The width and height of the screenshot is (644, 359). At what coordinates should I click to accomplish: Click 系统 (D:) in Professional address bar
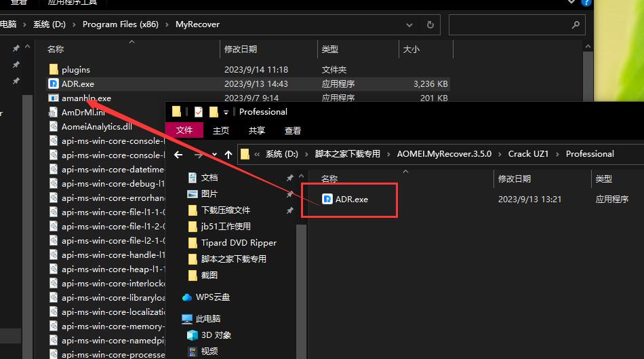click(x=282, y=154)
